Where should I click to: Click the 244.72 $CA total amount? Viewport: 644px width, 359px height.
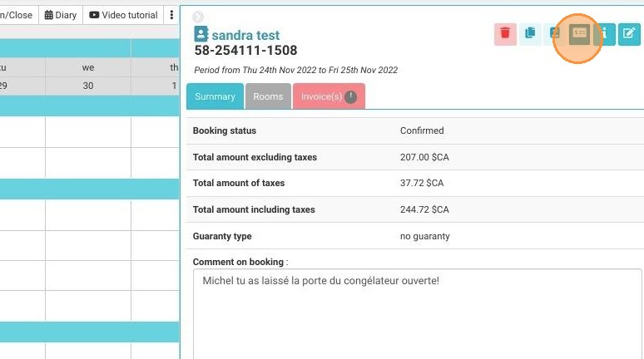coord(424,209)
